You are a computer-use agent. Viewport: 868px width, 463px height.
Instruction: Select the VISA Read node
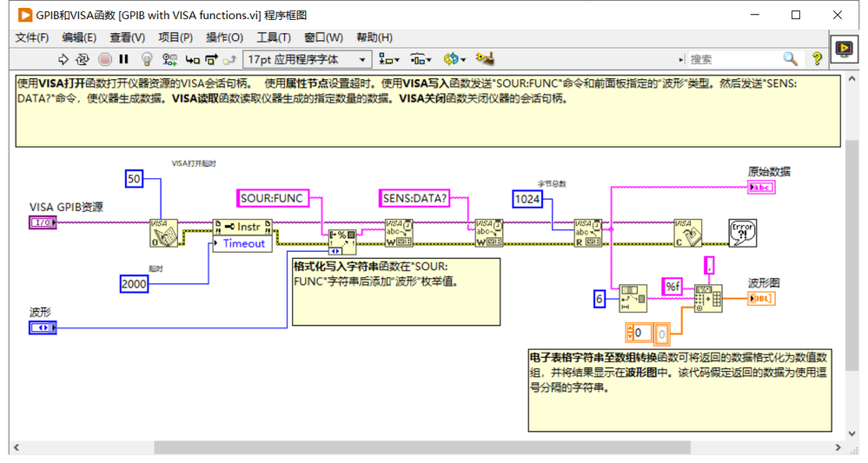(x=588, y=233)
